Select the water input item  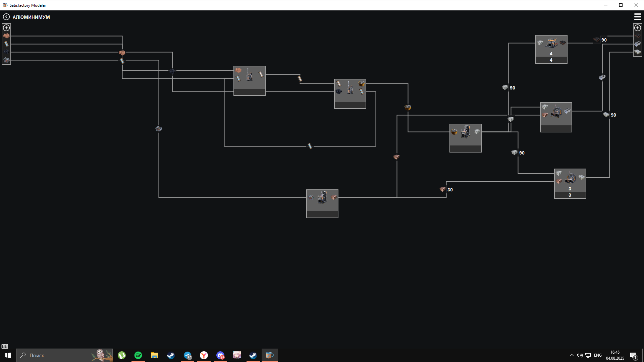click(6, 44)
